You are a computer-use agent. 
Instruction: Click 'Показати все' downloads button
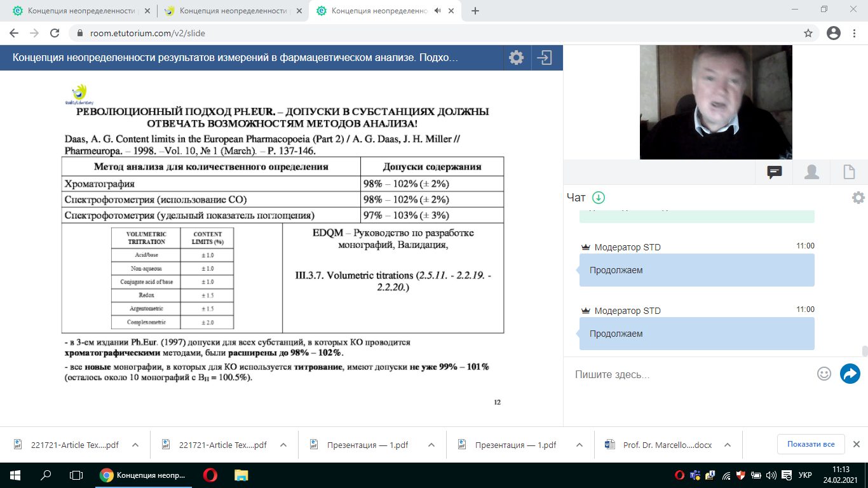[x=811, y=444]
